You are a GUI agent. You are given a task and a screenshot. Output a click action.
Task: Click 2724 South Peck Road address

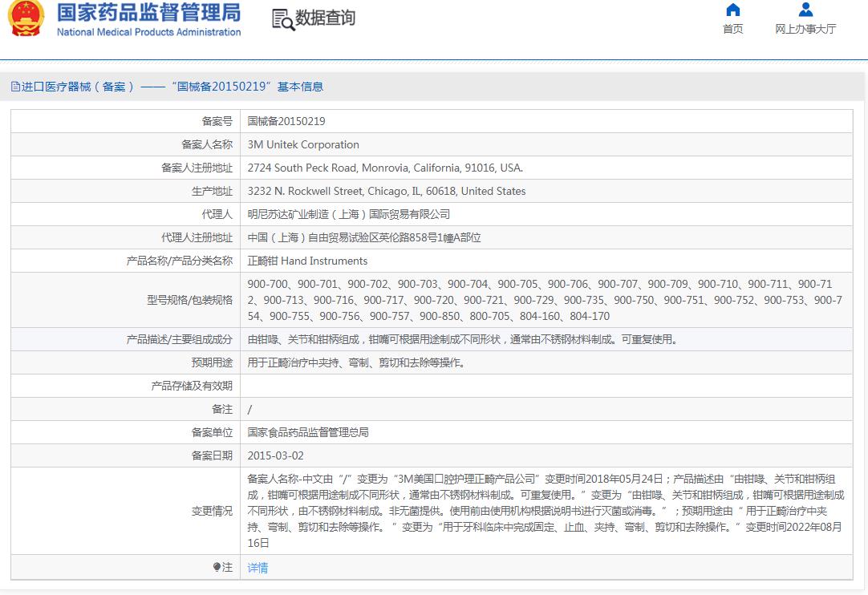click(x=385, y=168)
